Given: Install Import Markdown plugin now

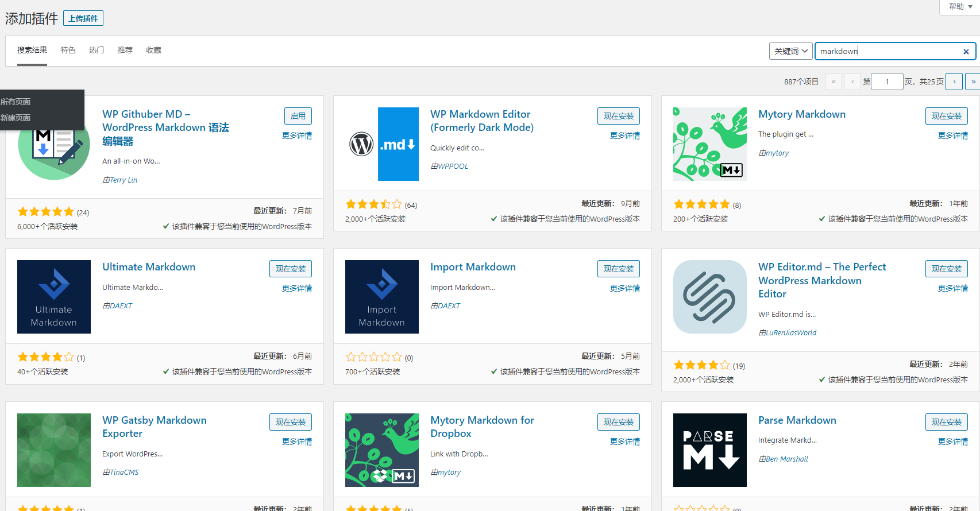Looking at the screenshot, I should 619,269.
